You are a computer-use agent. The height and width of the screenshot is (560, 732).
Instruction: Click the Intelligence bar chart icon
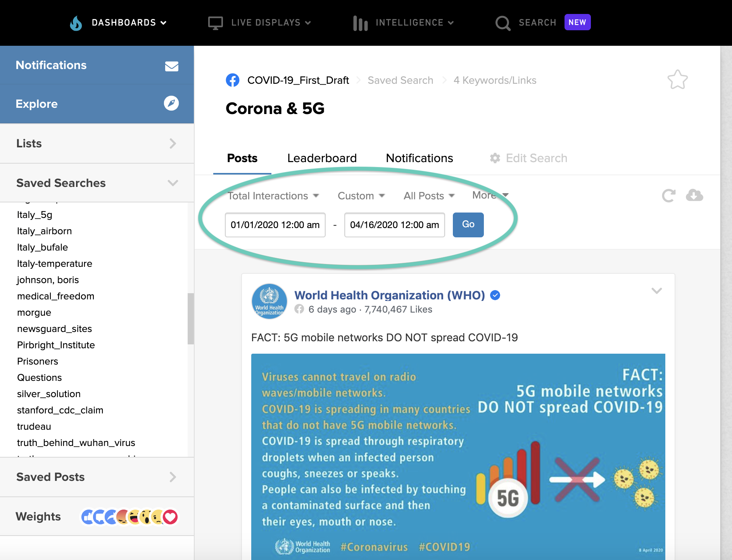click(x=360, y=23)
